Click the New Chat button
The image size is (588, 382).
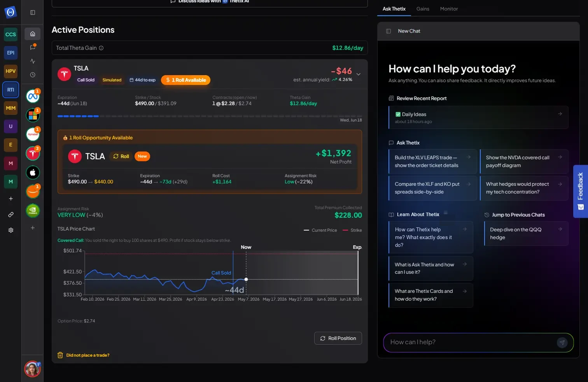409,31
